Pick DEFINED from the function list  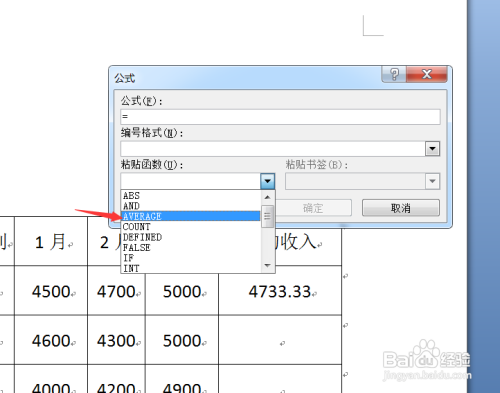(x=191, y=237)
